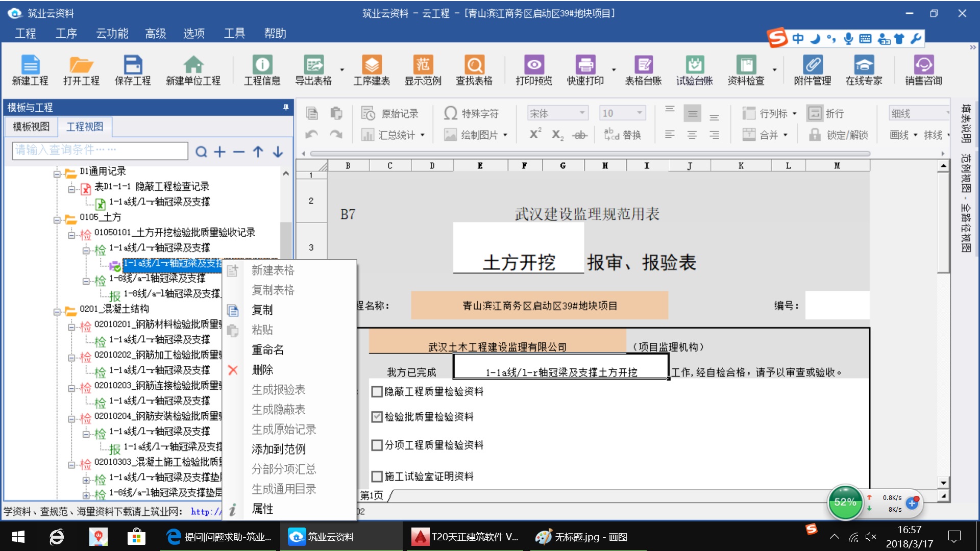Select 重命名 in the context menu
Viewport: 980px width, 551px height.
pos(267,350)
